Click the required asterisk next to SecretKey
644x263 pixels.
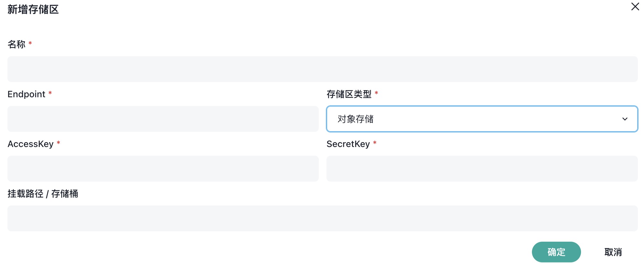point(375,143)
